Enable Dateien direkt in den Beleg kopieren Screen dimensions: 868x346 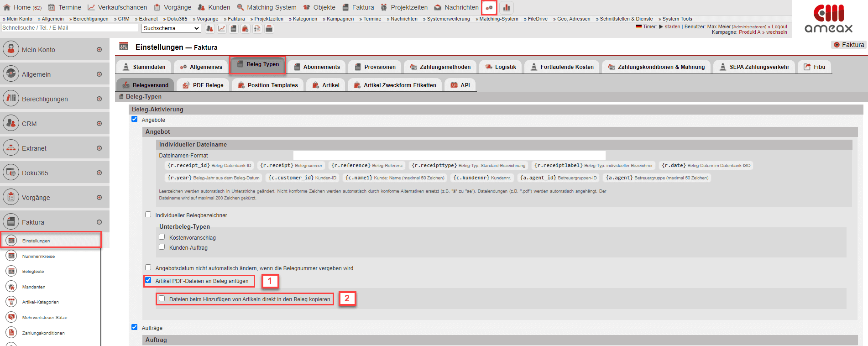click(x=162, y=299)
